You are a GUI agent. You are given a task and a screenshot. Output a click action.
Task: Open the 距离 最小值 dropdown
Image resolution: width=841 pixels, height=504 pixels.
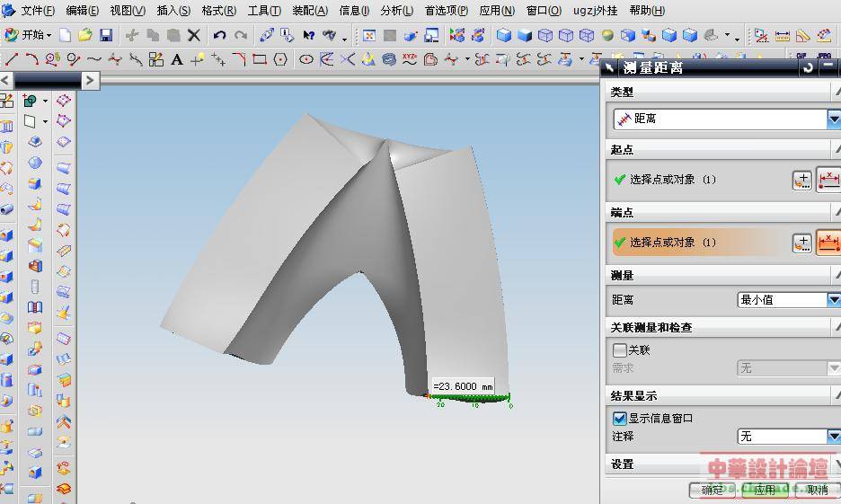pos(833,300)
